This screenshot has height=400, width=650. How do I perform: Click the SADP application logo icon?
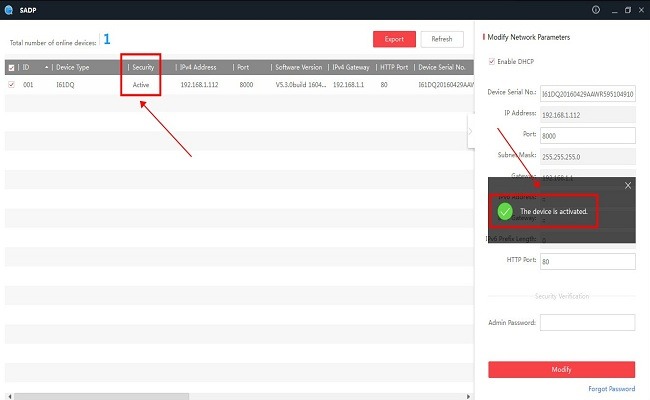tap(9, 9)
